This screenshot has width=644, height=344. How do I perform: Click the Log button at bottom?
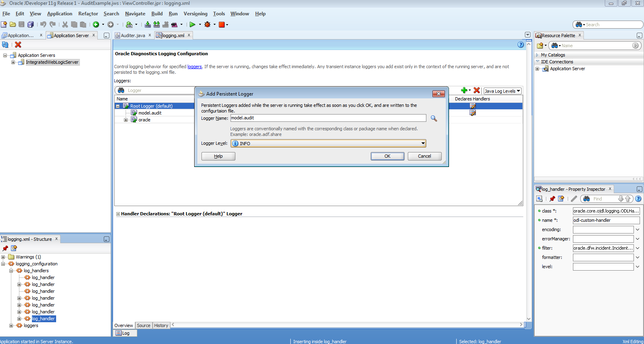[x=126, y=333]
